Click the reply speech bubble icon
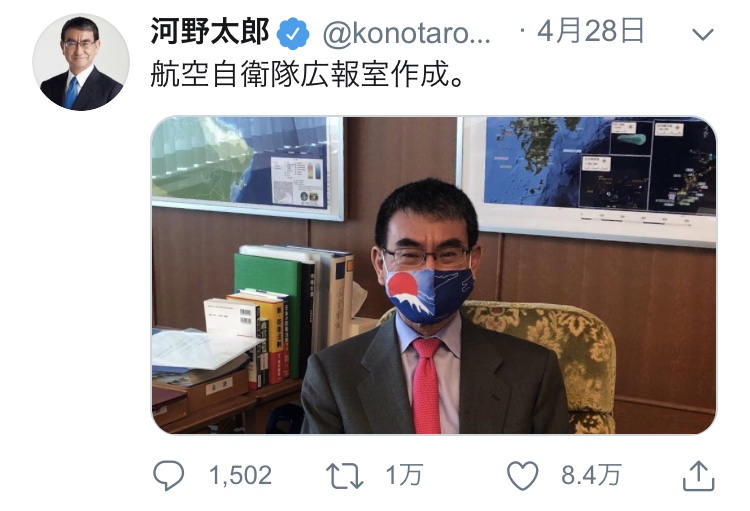The width and height of the screenshot is (750, 511). click(168, 475)
